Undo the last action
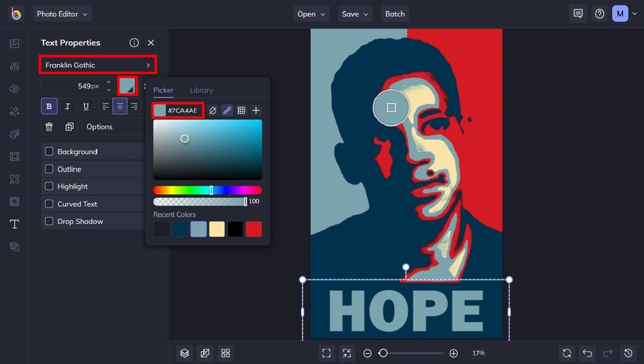 [587, 353]
